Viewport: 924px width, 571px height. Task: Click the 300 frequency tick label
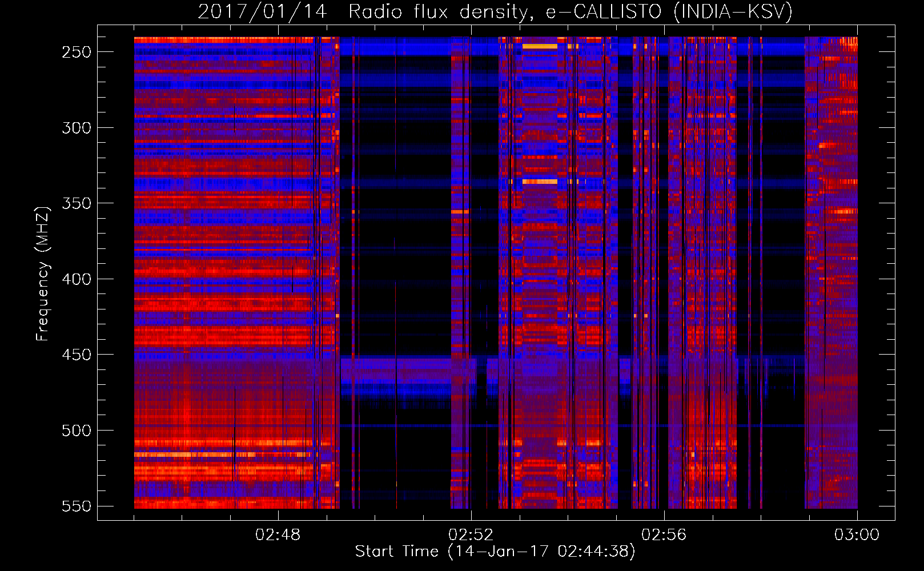[77, 128]
